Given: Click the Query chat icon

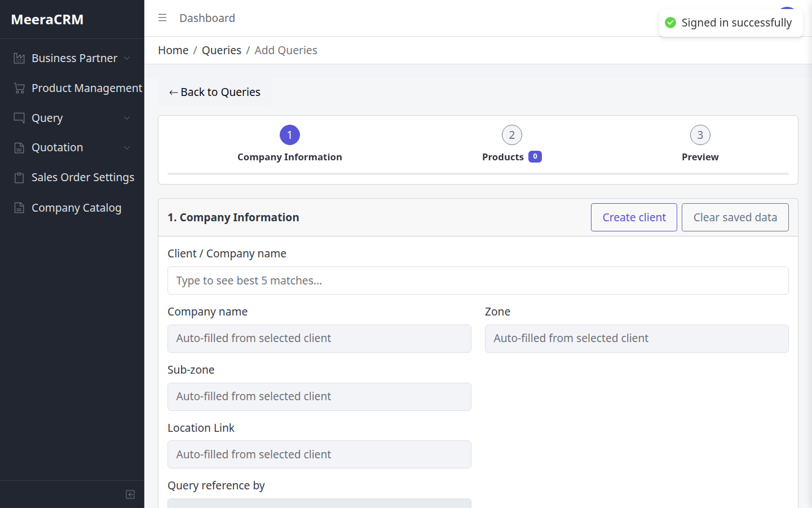Looking at the screenshot, I should click(19, 118).
